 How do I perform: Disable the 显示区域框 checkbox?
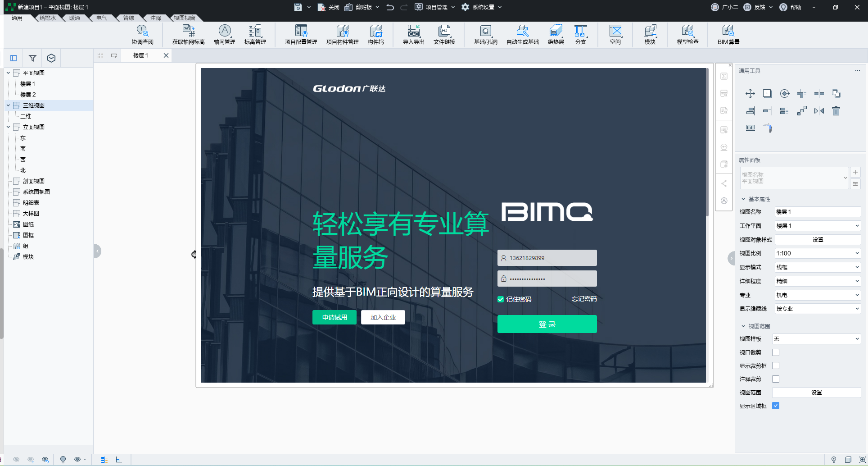pos(775,406)
